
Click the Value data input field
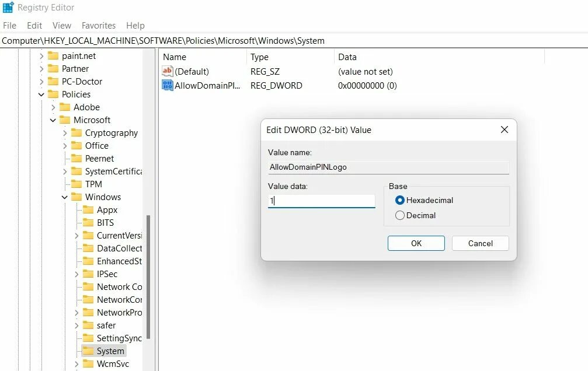click(321, 201)
